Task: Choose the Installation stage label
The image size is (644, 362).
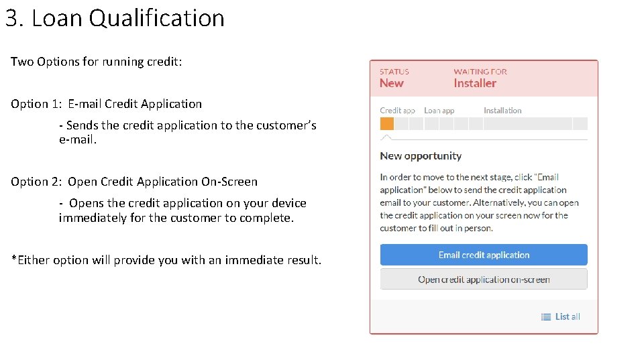Action: tap(502, 111)
